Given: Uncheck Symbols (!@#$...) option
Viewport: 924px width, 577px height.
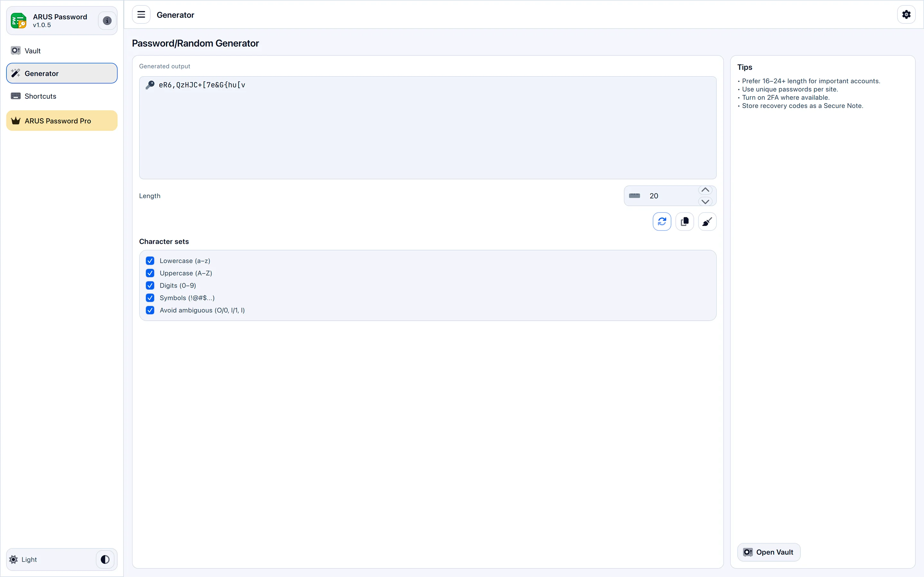Looking at the screenshot, I should (150, 298).
